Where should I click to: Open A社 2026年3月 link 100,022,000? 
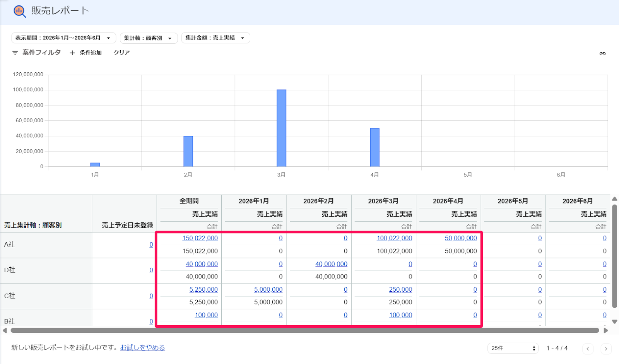click(x=394, y=238)
